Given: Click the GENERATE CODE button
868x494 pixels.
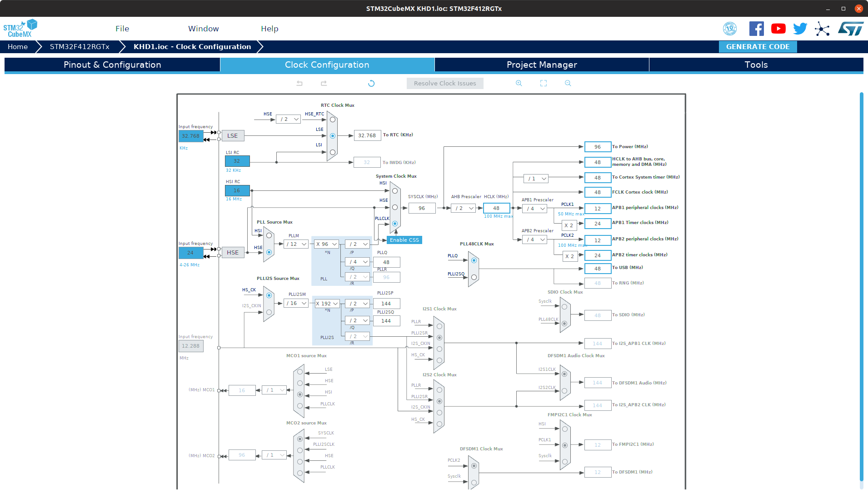Looking at the screenshot, I should click(758, 47).
